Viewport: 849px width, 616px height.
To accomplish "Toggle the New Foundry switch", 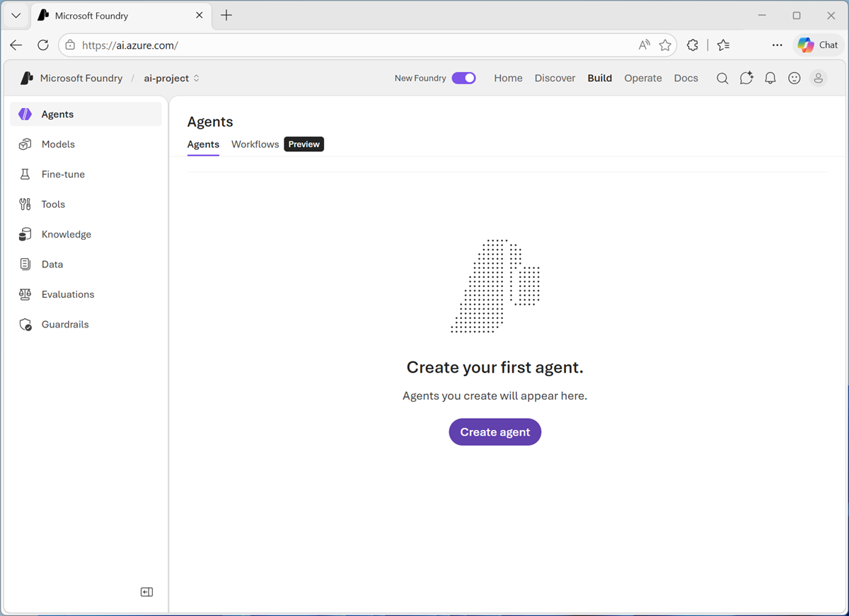I will click(x=464, y=78).
